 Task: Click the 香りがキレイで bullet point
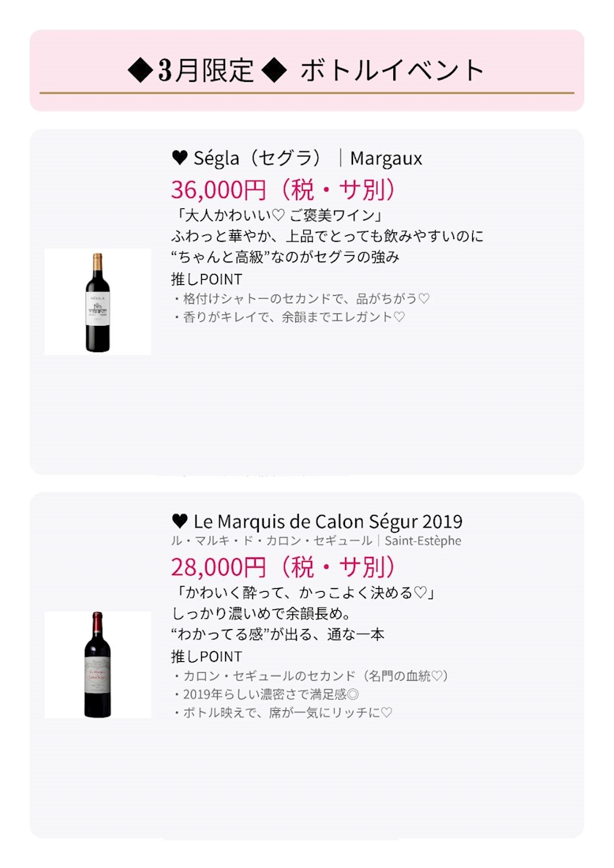coord(289,317)
